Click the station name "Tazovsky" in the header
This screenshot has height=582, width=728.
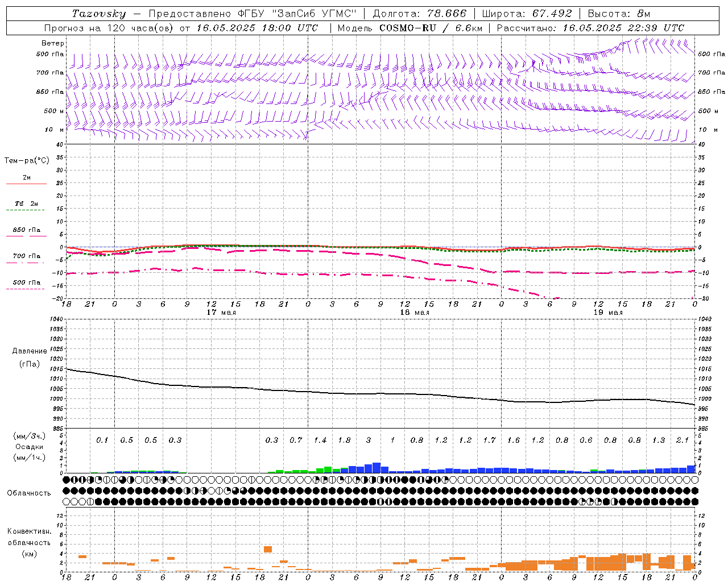[x=99, y=14]
